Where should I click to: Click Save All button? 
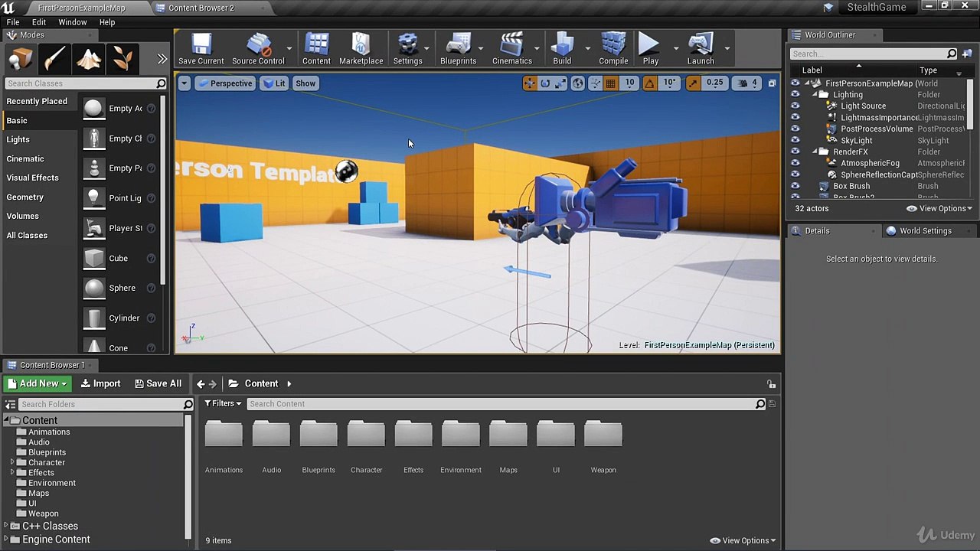point(158,383)
